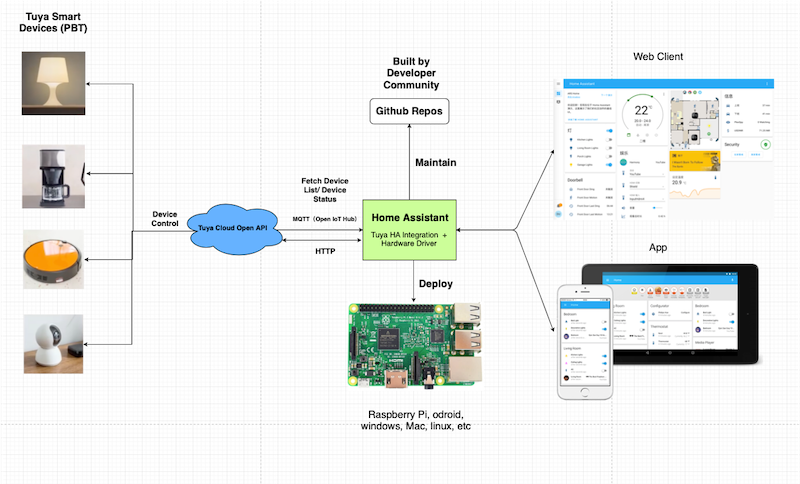Click the green Security shield icon
This screenshot has height=484, width=800.
pos(765,144)
